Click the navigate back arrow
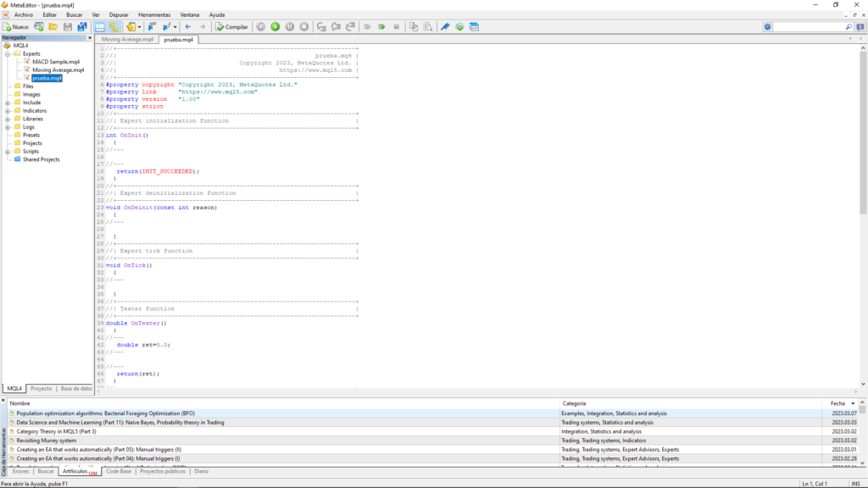 pyautogui.click(x=188, y=26)
